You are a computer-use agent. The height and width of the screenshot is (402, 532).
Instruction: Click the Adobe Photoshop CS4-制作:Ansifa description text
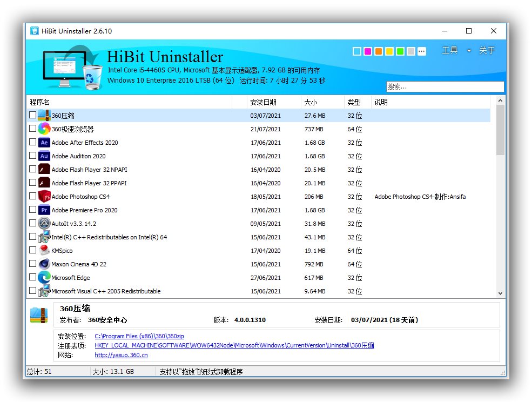click(420, 197)
